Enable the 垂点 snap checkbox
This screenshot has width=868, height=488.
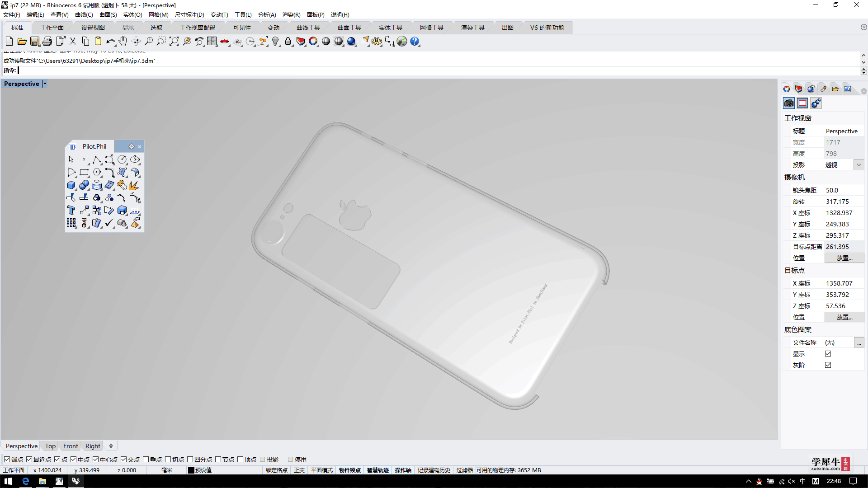[x=146, y=460]
